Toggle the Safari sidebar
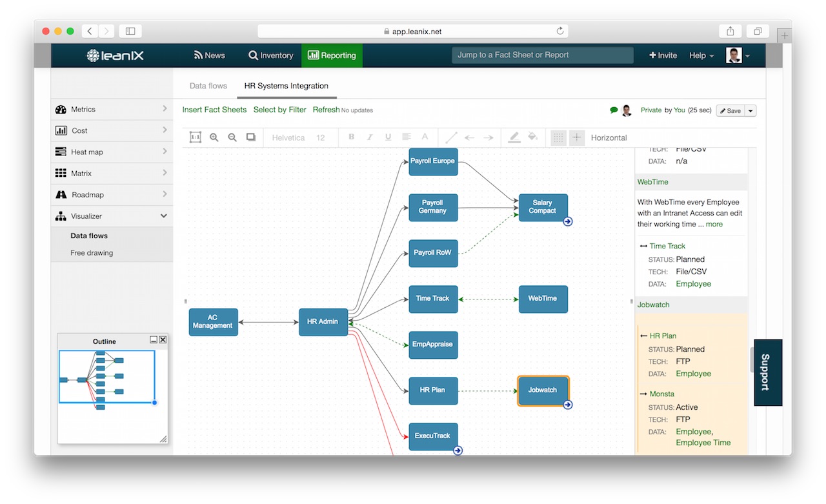This screenshot has width=826, height=504. click(130, 31)
